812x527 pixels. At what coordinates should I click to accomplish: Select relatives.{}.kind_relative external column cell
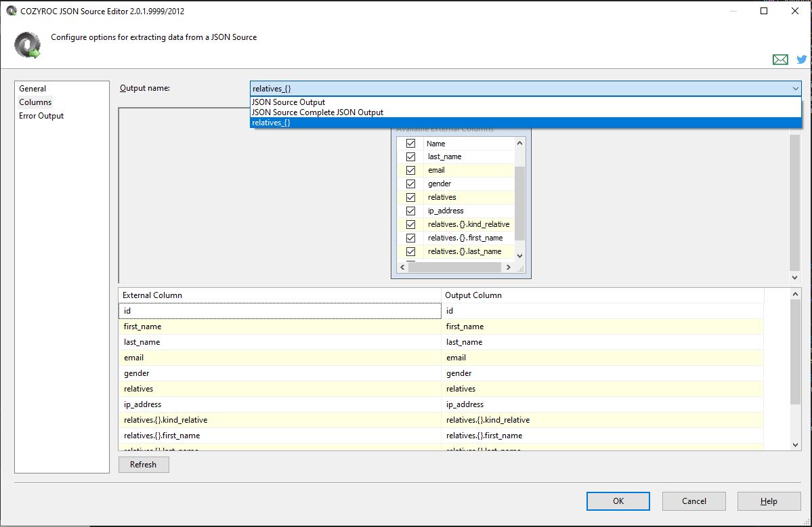[x=280, y=420]
